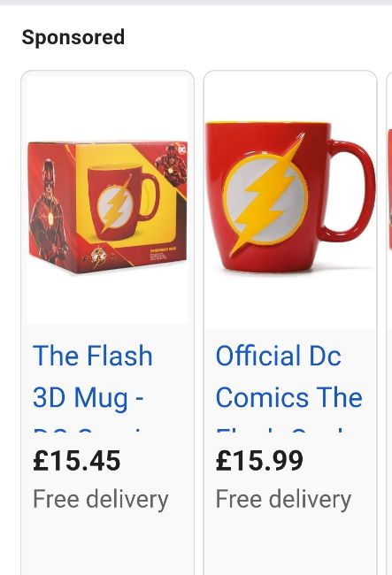Open 'The Flash 3D Mug' title link
The image size is (392, 575).
click(x=92, y=376)
